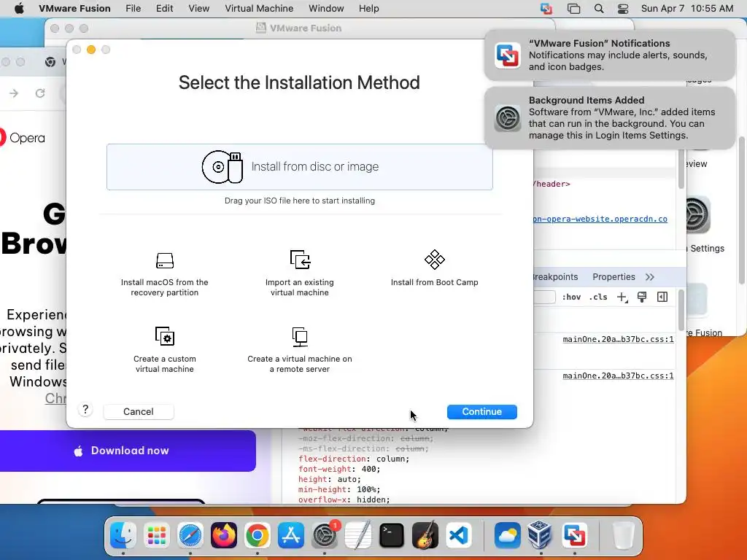The width and height of the screenshot is (747, 560).
Task: Open the Help menu
Action: (x=368, y=9)
